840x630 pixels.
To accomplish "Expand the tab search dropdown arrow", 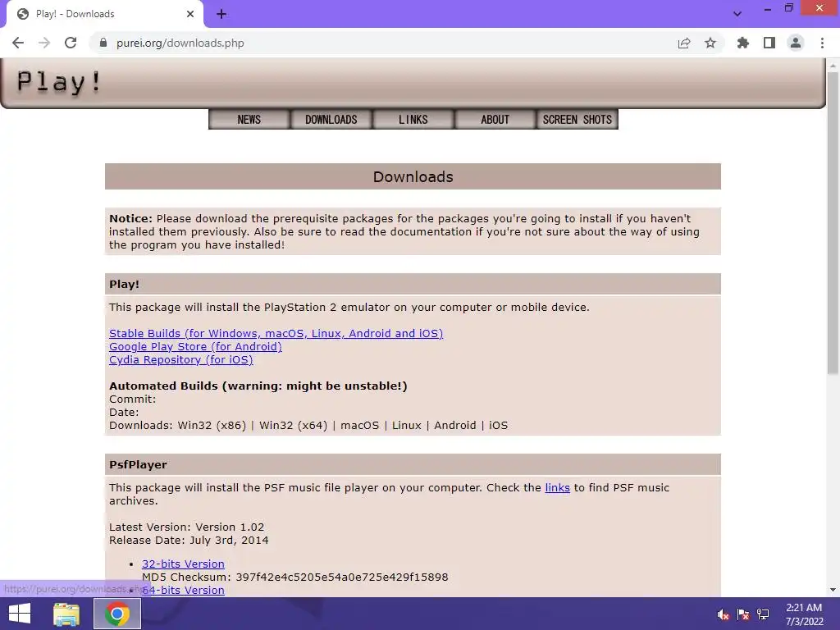I will tap(737, 14).
